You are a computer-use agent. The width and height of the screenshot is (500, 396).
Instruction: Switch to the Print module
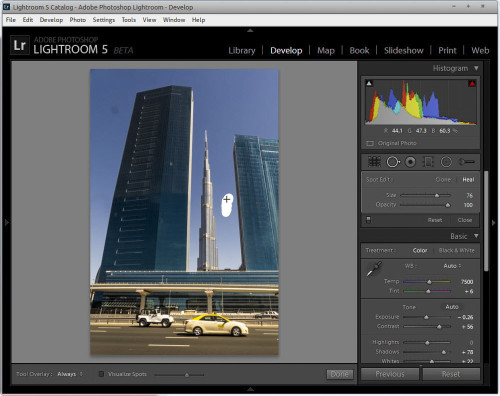tap(447, 50)
